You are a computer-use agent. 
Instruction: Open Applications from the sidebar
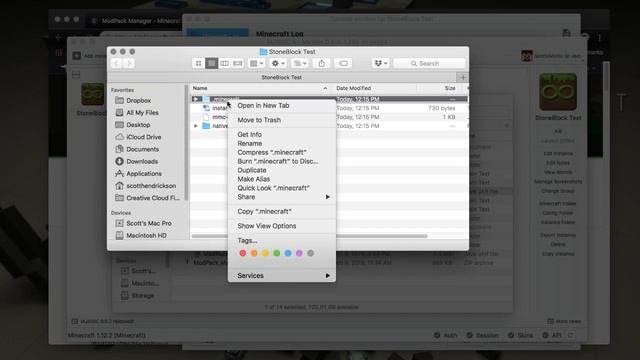coord(144,173)
